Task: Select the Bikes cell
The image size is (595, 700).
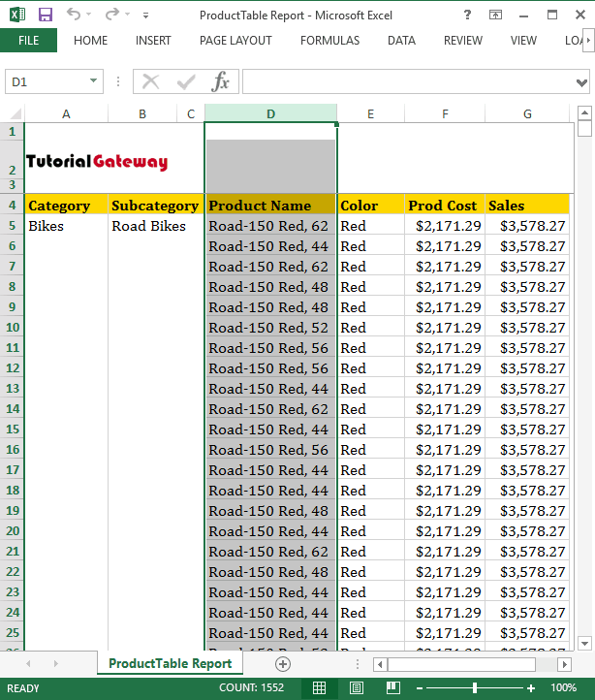Action: coord(66,226)
